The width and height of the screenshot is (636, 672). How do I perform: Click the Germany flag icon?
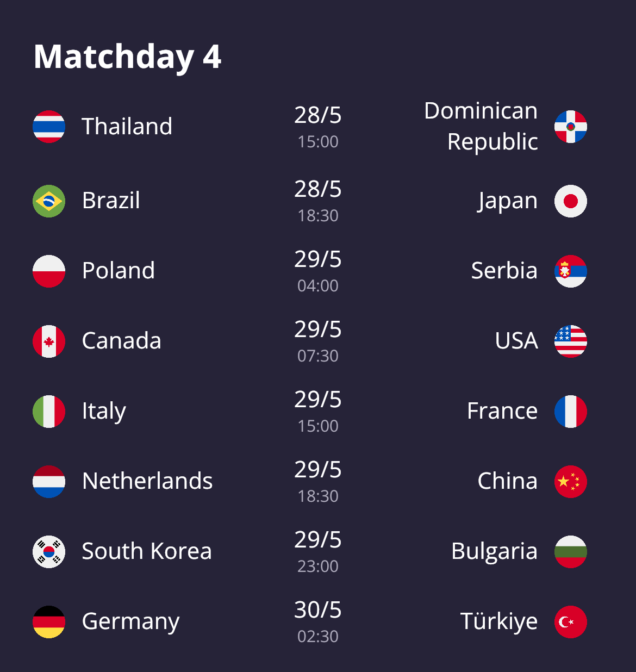pos(49,622)
